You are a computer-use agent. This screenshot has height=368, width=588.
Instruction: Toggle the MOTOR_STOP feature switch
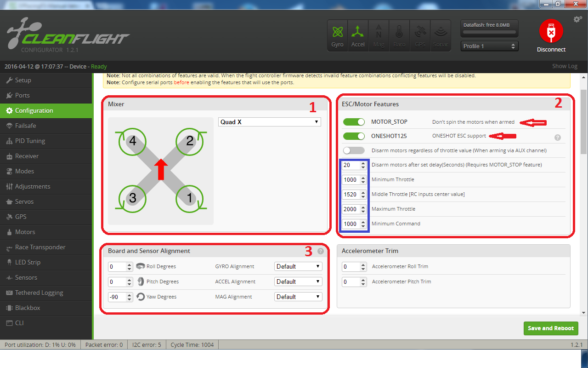[x=354, y=122]
